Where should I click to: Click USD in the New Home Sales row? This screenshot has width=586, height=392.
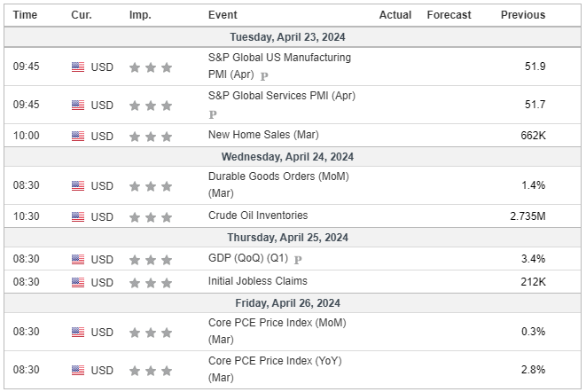pos(102,137)
